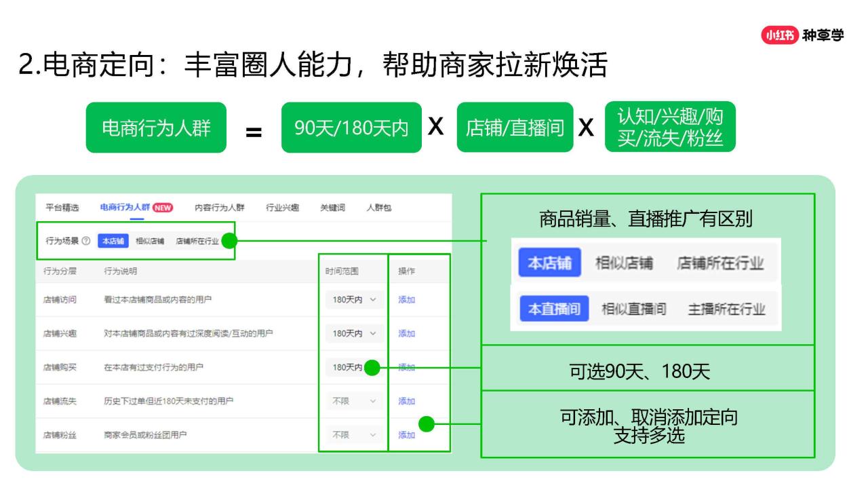Select the enlarged 相似店铺 option
Viewport: 868px width, 488px height.
(x=624, y=263)
